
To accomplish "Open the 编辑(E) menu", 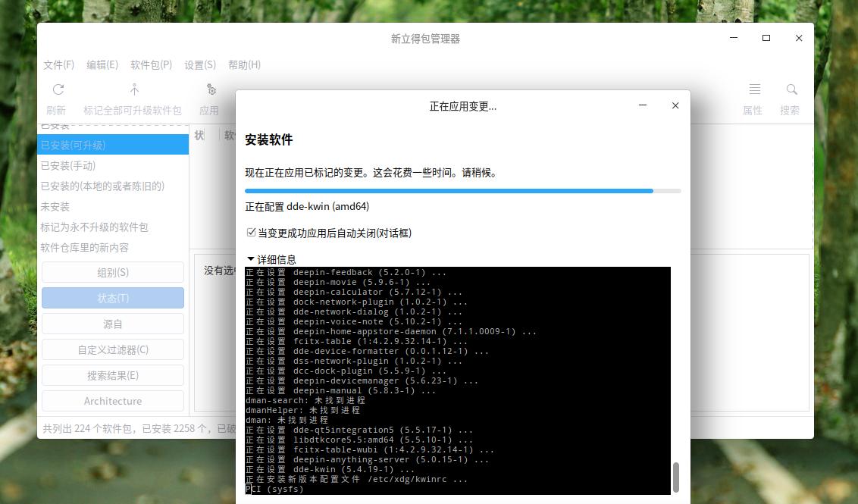I will 102,64.
